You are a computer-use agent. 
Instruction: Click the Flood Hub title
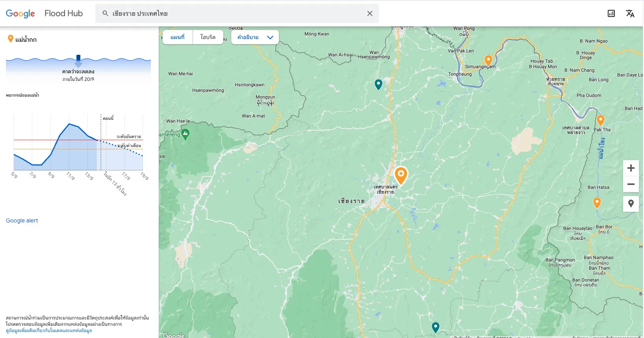click(64, 13)
